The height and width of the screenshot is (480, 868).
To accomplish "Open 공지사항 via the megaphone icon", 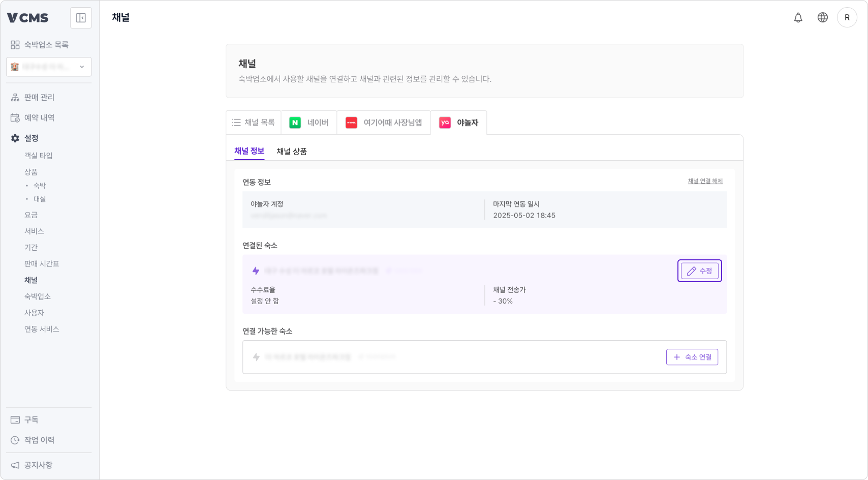I will pyautogui.click(x=14, y=465).
